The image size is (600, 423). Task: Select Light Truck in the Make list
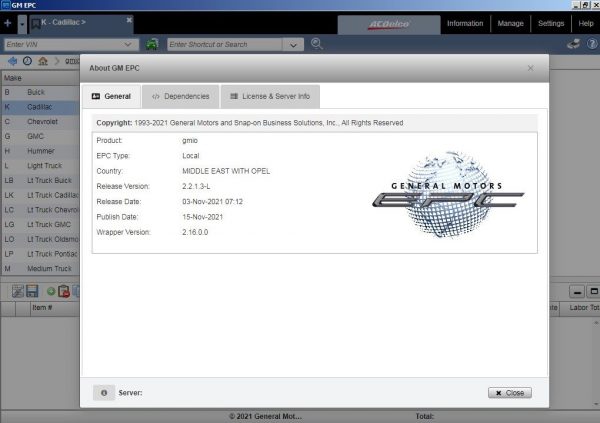pos(41,165)
